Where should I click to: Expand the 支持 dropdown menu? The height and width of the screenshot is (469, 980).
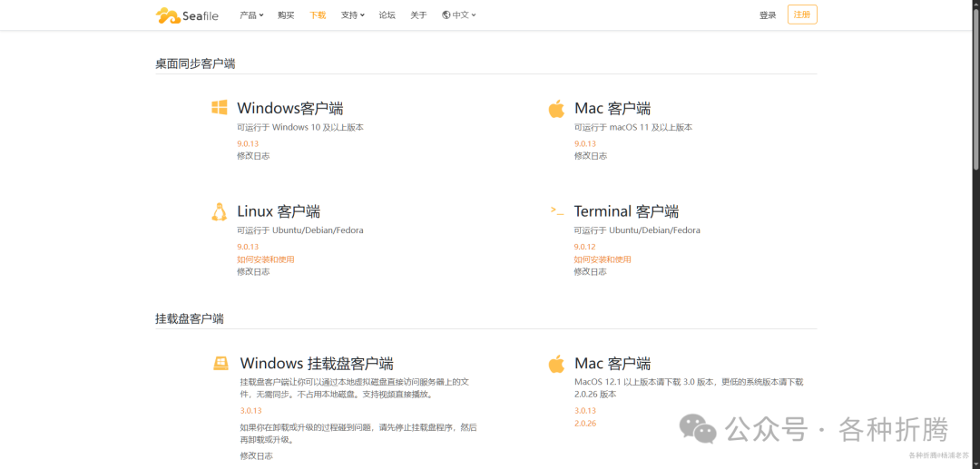[352, 15]
